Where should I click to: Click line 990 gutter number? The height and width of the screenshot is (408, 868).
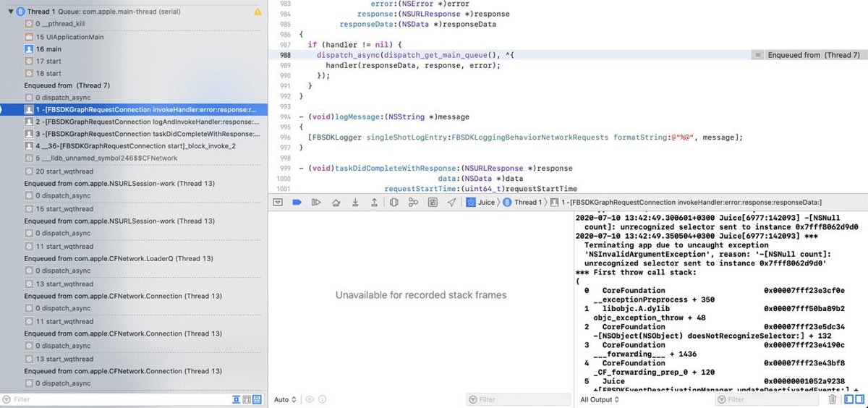coord(285,75)
